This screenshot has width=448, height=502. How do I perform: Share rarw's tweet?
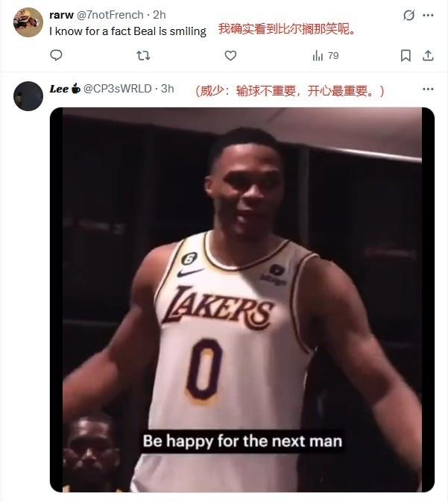(x=428, y=55)
